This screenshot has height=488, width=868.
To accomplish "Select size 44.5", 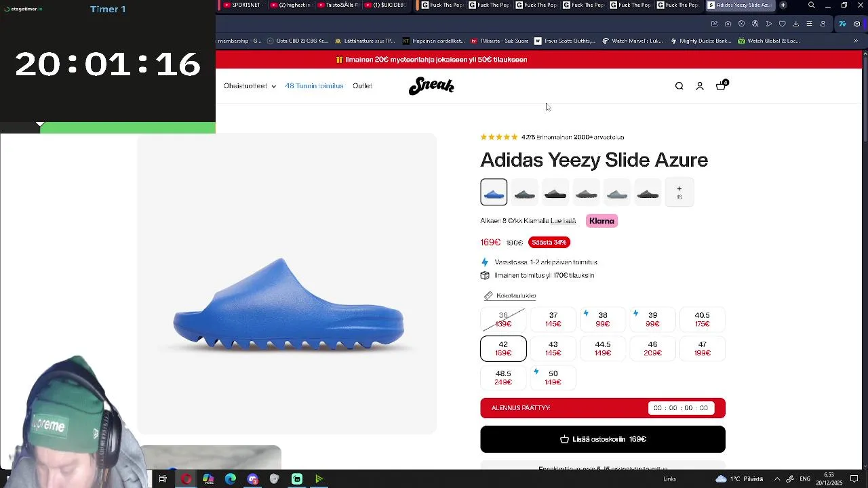I will coord(603,348).
